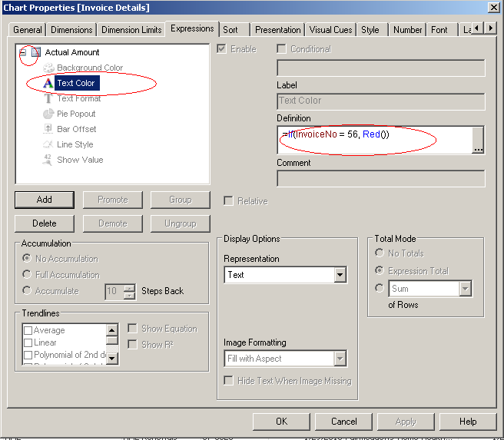Screen dimensions: 504x440
Task: Click the Comment input field
Action: click(x=381, y=179)
